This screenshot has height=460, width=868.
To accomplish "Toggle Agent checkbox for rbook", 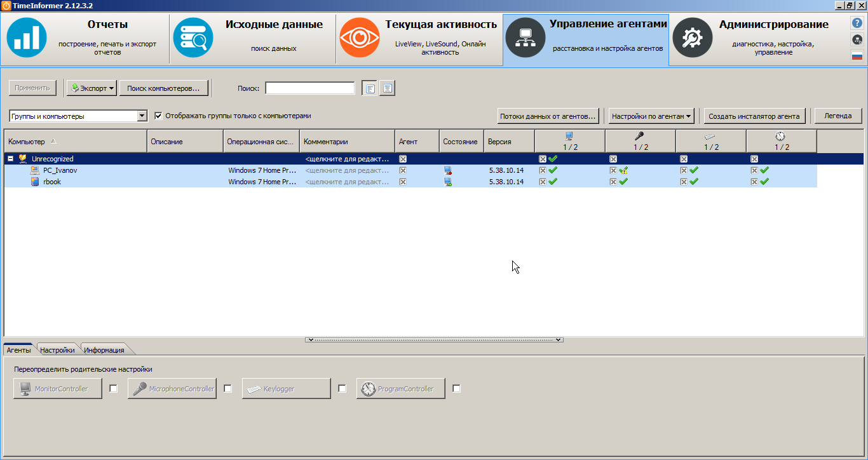I will tap(403, 182).
